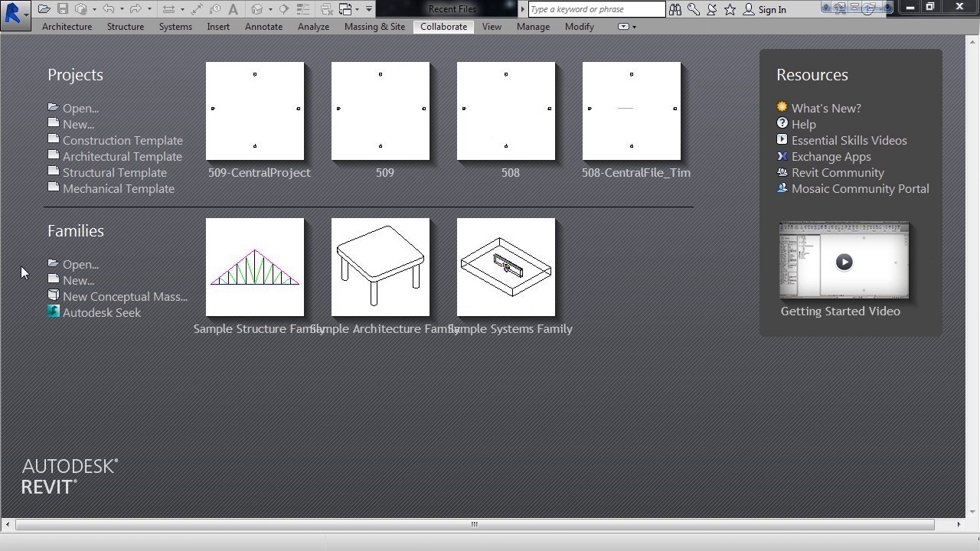Click the Switch Windows icon
This screenshot has width=980, height=551.
pos(346,9)
